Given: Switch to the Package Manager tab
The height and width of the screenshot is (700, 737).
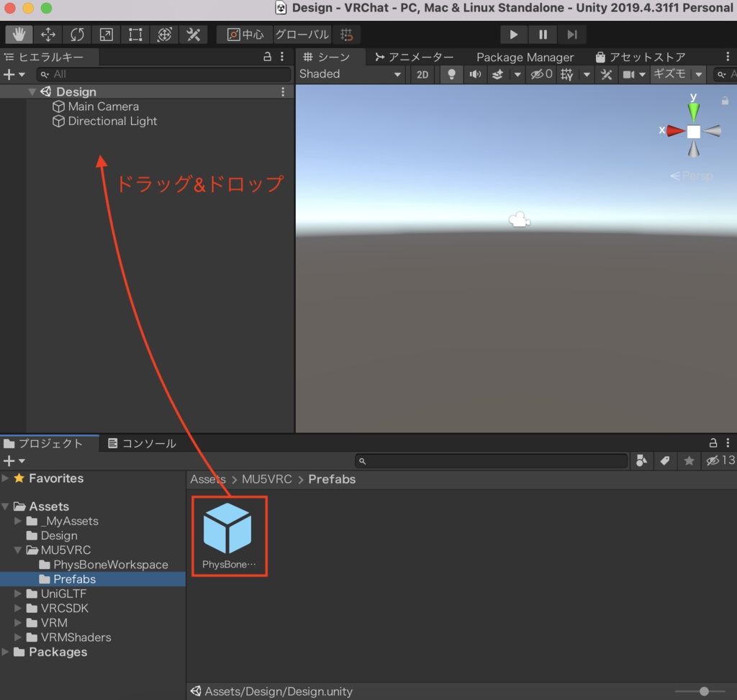Looking at the screenshot, I should (x=525, y=57).
